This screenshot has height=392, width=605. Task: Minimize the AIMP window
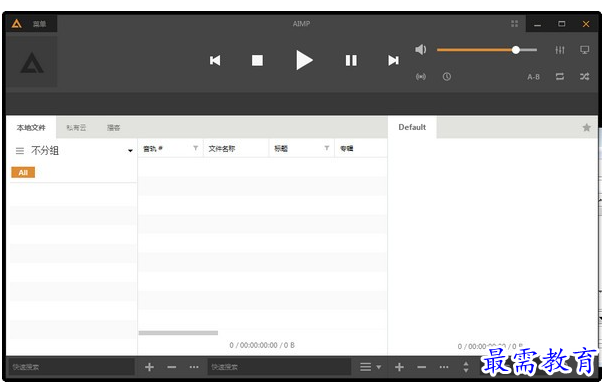coord(537,24)
